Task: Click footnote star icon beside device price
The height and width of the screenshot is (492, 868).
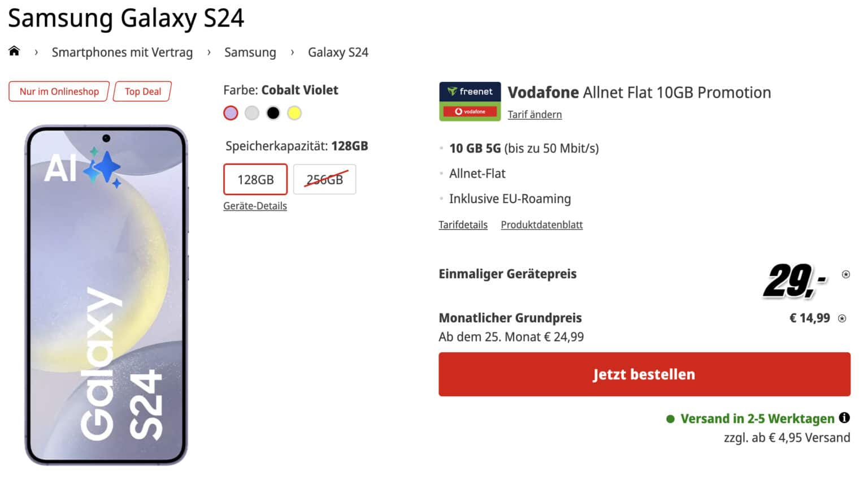Action: click(846, 274)
